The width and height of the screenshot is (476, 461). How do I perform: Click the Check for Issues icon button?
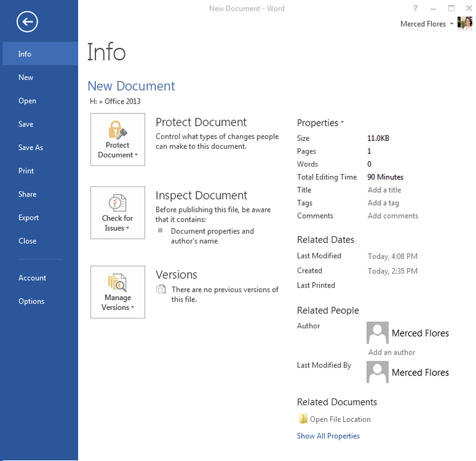118,213
